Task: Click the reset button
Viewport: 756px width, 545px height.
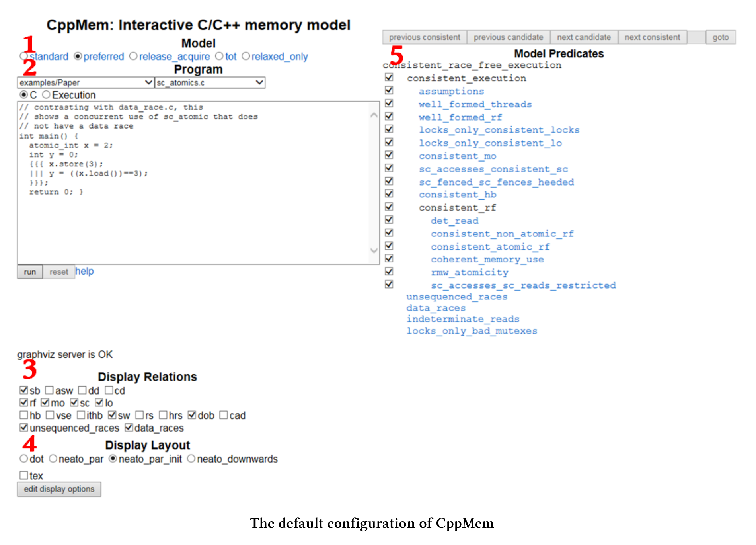Action: (x=59, y=272)
